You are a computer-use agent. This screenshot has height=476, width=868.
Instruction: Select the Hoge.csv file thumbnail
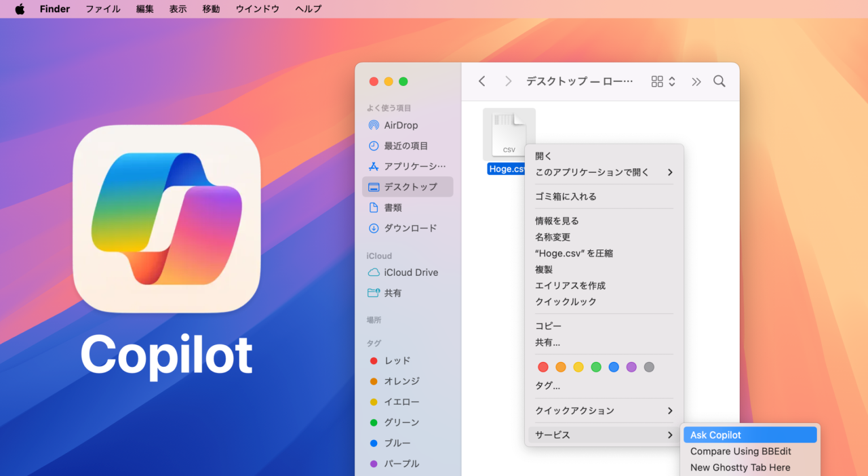(x=509, y=134)
